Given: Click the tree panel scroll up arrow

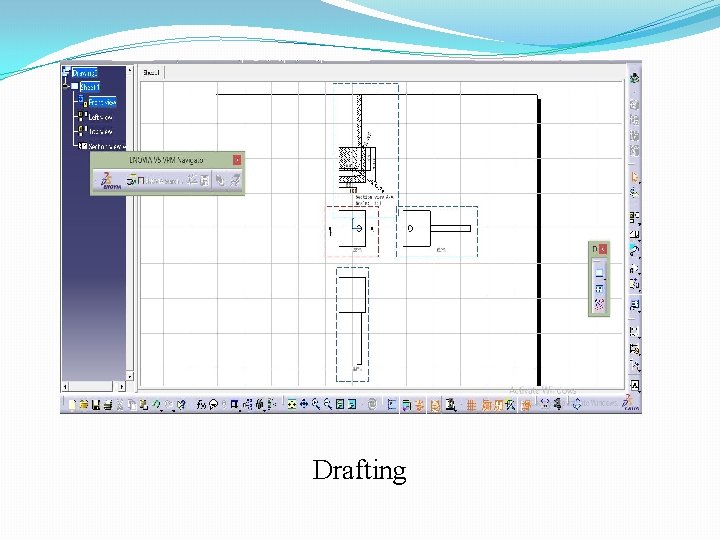Looking at the screenshot, I should [130, 70].
